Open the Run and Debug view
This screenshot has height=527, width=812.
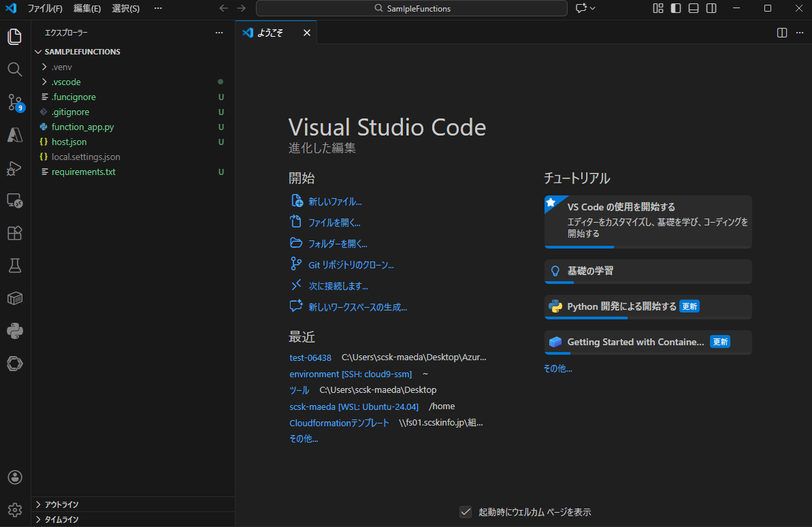coord(15,168)
